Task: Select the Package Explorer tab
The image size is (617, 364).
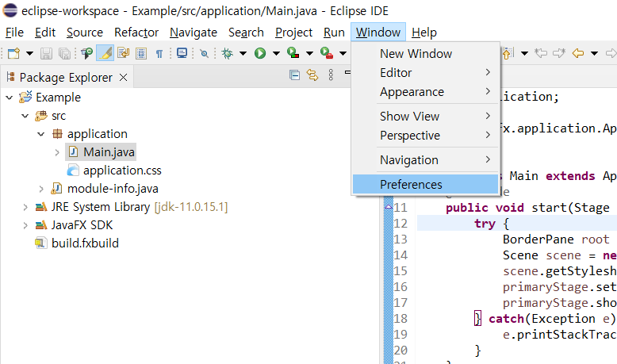Action: pyautogui.click(x=66, y=78)
